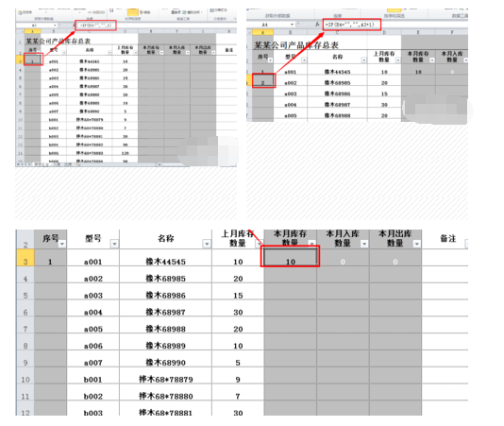Click the highlighted Filter funnel icon in ribbon

(133, 12)
